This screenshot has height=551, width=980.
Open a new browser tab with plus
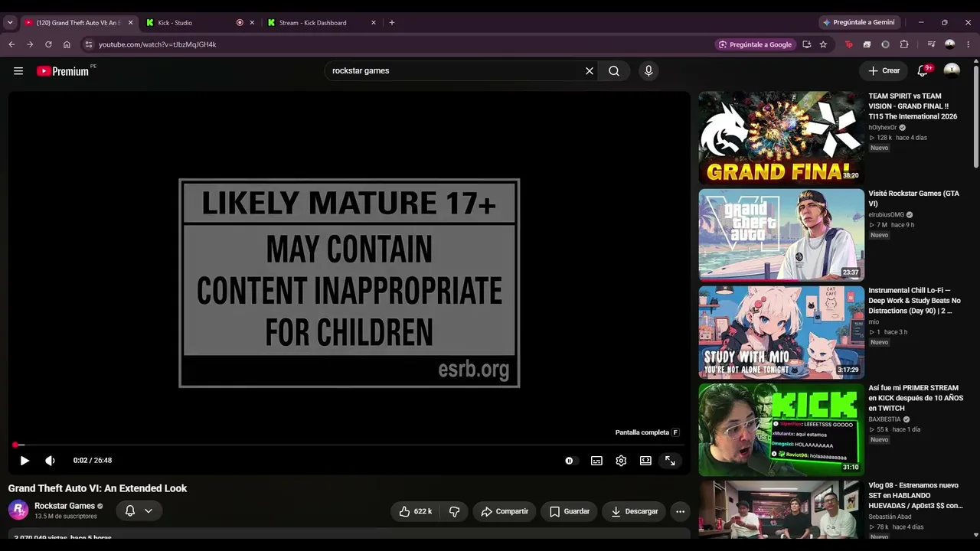click(x=392, y=23)
